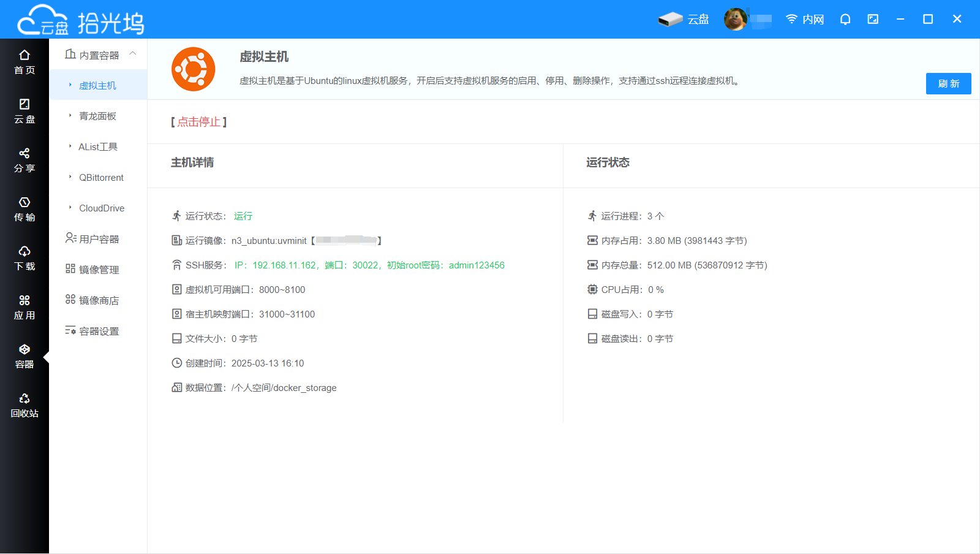Open the 回收站 recycle bin
The image size is (980, 554).
pos(24,406)
